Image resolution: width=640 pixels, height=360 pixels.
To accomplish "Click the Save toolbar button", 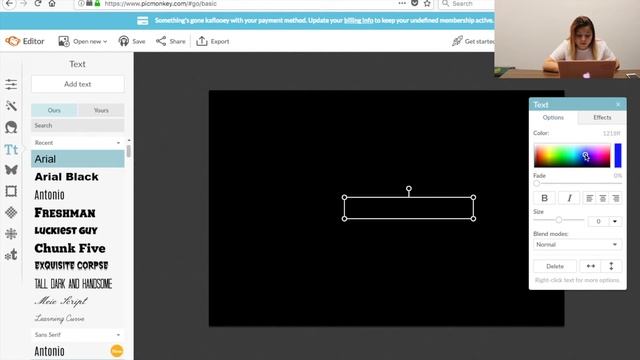I will 132,41.
